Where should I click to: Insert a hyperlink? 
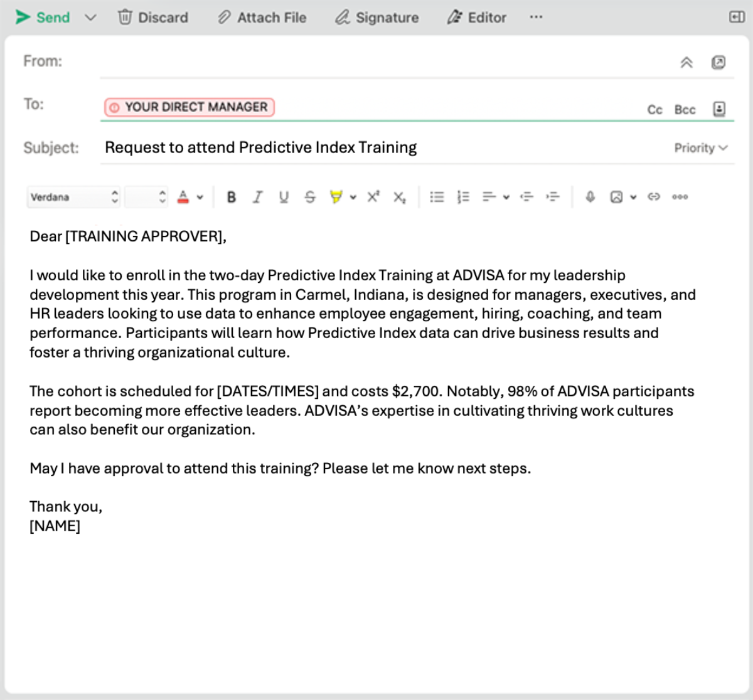tap(654, 197)
